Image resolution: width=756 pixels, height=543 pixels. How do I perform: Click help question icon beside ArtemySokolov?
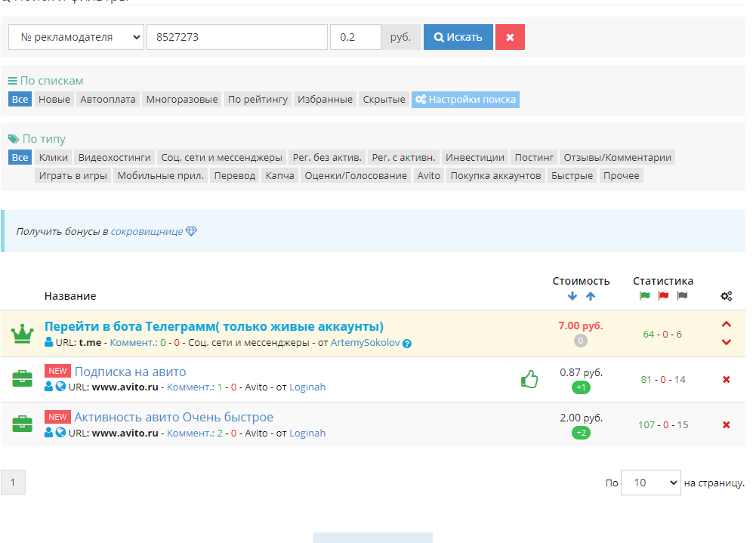[407, 344]
